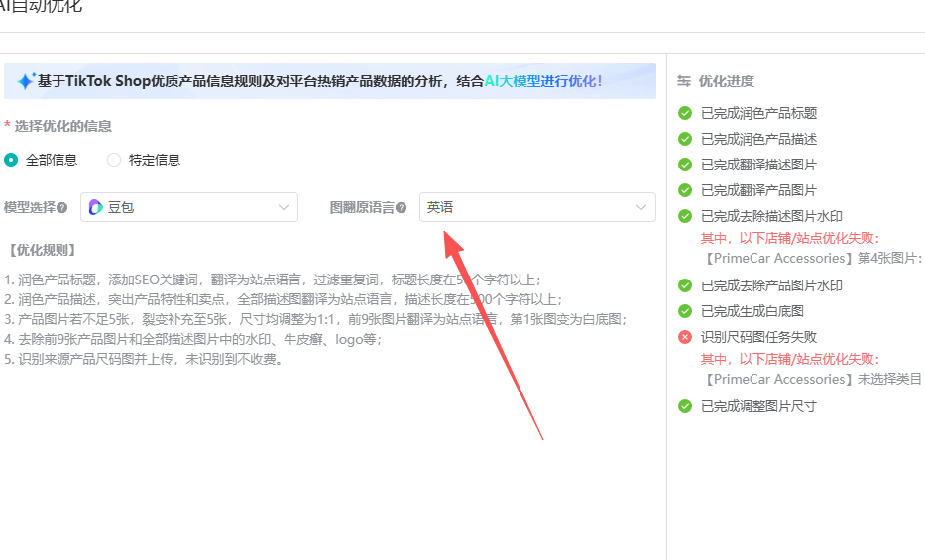Click the 【PrimeCar Accessories】第4张图片 failure detail

point(813,258)
